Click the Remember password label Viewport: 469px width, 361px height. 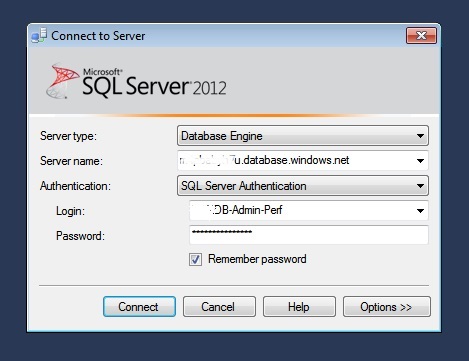pyautogui.click(x=257, y=259)
